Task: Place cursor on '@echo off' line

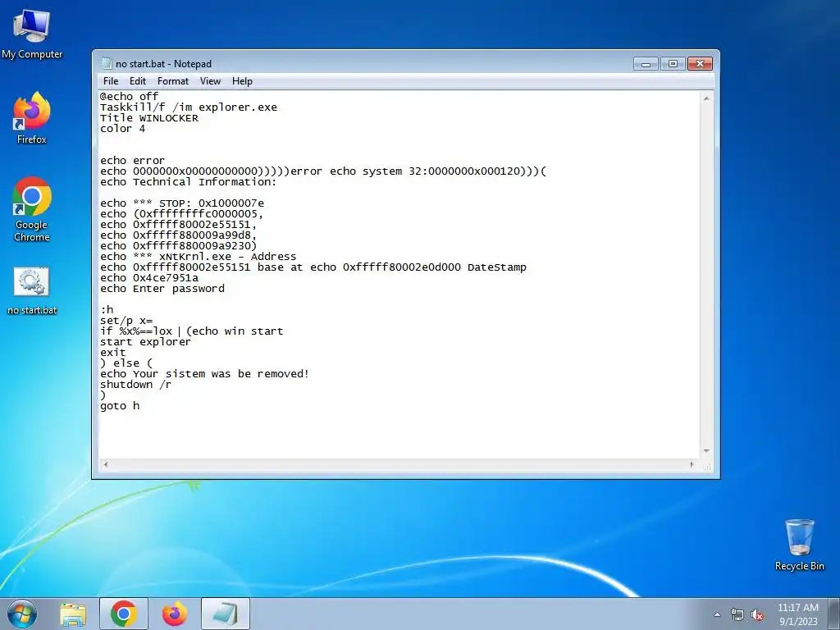Action: pos(129,97)
